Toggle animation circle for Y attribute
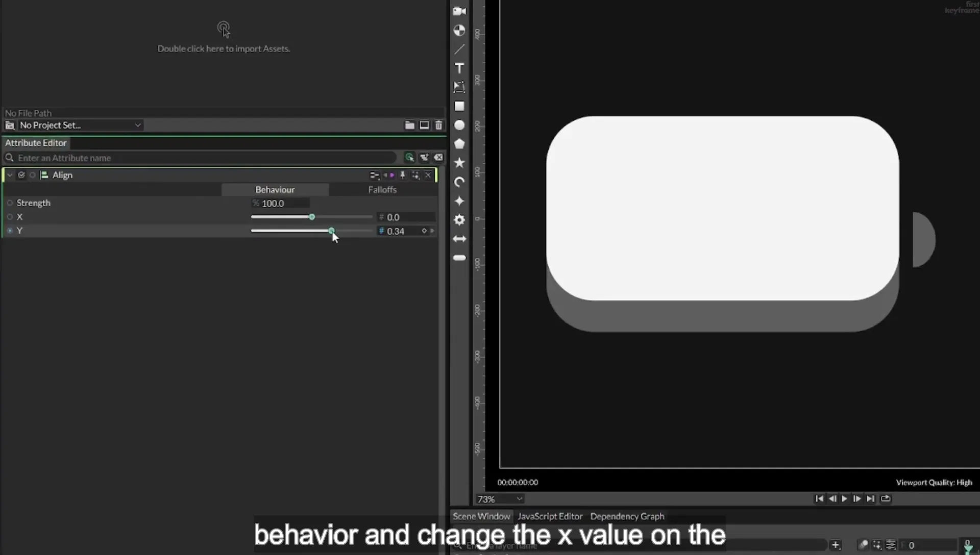 10,231
